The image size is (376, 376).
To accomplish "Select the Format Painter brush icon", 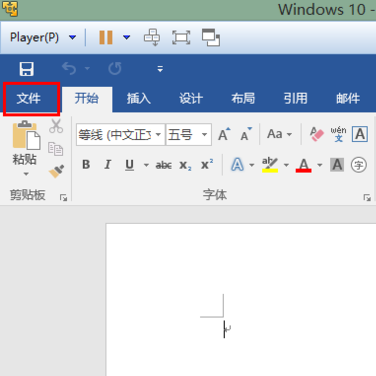I will (x=56, y=171).
